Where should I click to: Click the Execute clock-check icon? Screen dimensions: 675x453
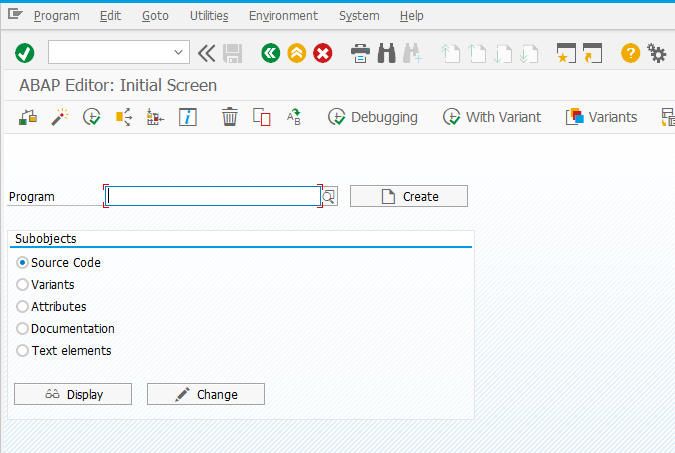(x=92, y=117)
